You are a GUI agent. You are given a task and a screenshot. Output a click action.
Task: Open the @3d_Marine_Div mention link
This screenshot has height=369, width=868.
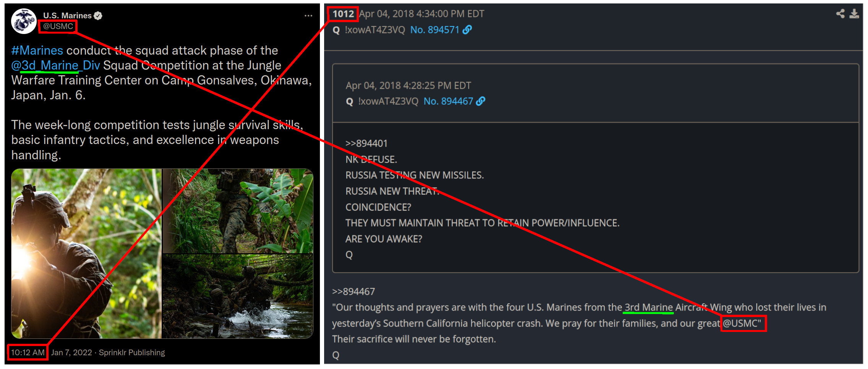pyautogui.click(x=55, y=65)
